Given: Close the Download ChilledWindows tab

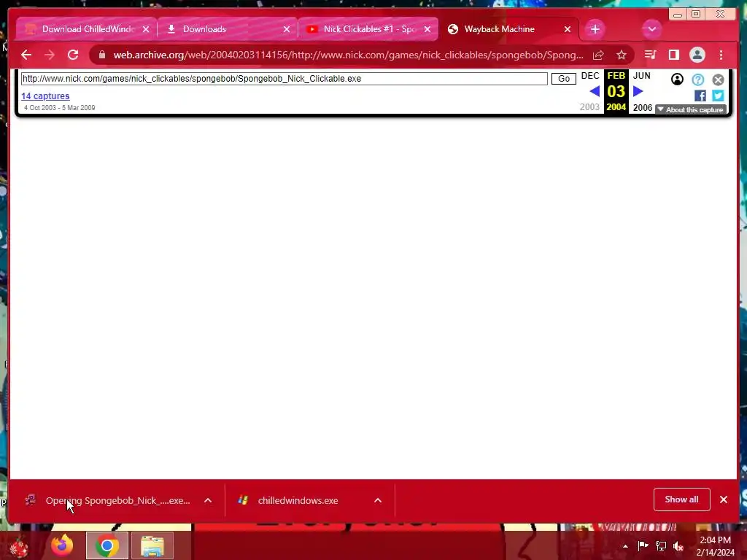Looking at the screenshot, I should click(146, 29).
